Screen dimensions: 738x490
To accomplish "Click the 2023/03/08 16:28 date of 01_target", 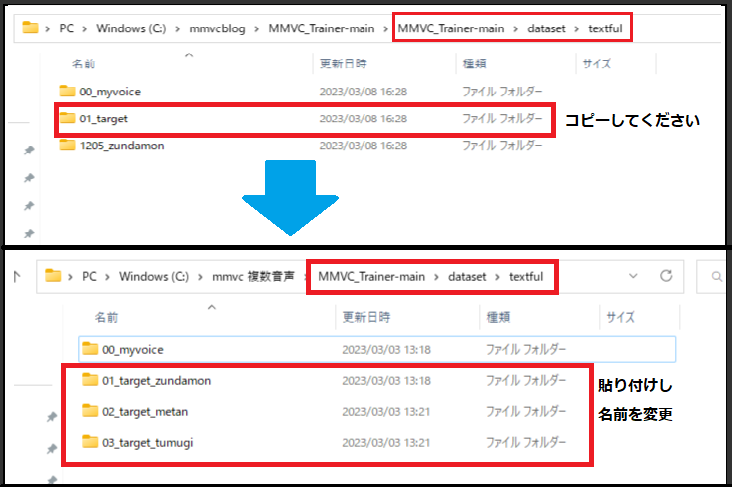I will coord(363,119).
